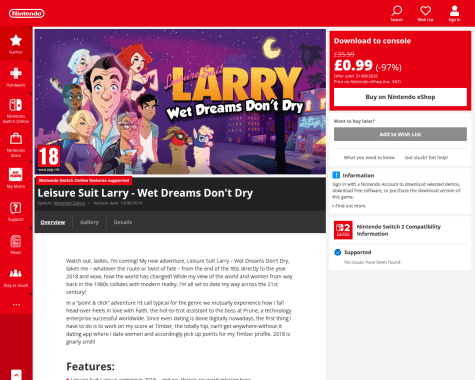Click Nintendo Switch Online features supported tag
Image resolution: width=475 pixels, height=380 pixels.
click(x=84, y=180)
